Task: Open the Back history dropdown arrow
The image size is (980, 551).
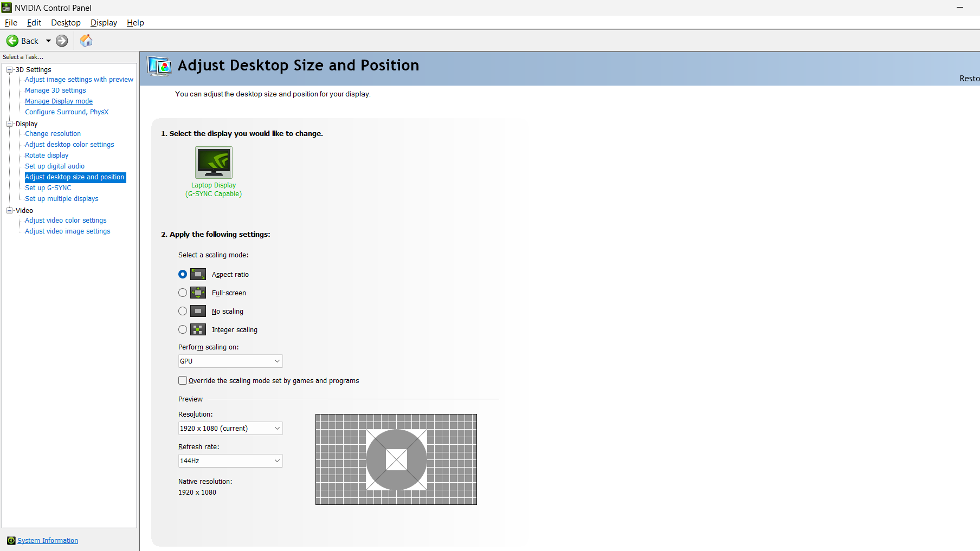Action: pyautogui.click(x=48, y=41)
